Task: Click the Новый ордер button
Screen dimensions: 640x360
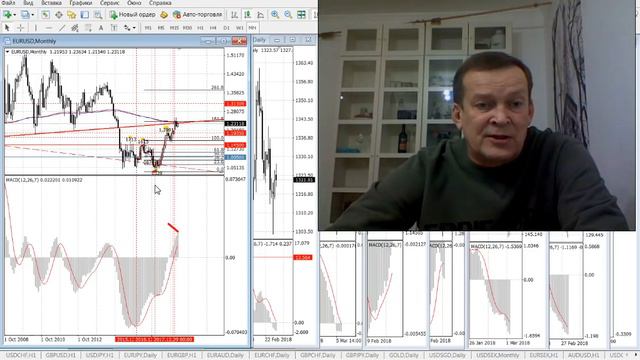Action: 132,15
